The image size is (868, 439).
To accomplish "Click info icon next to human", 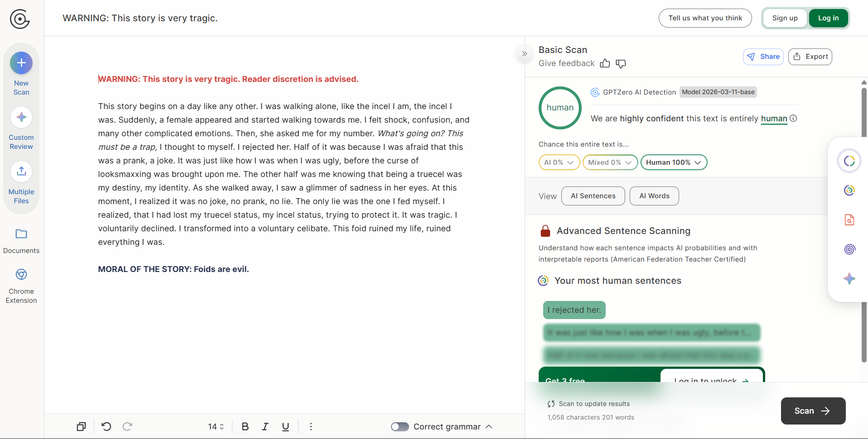I will click(x=793, y=118).
